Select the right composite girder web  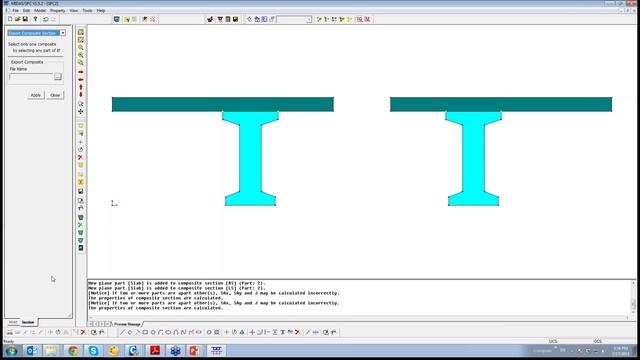pos(473,158)
